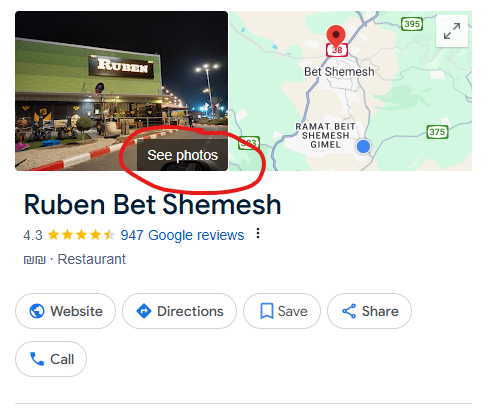Image resolution: width=490 pixels, height=417 pixels.
Task: Click Bet Shemesh label on the map
Action: 339,72
